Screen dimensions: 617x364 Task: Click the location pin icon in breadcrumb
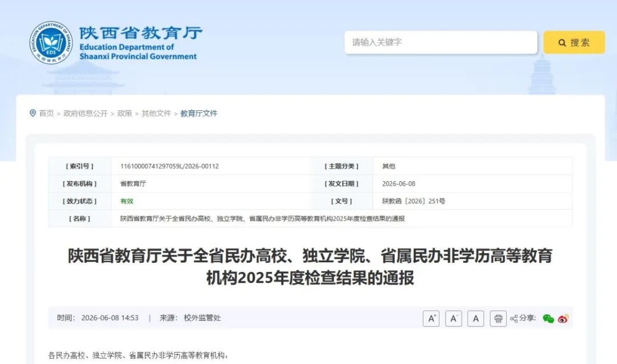click(33, 113)
